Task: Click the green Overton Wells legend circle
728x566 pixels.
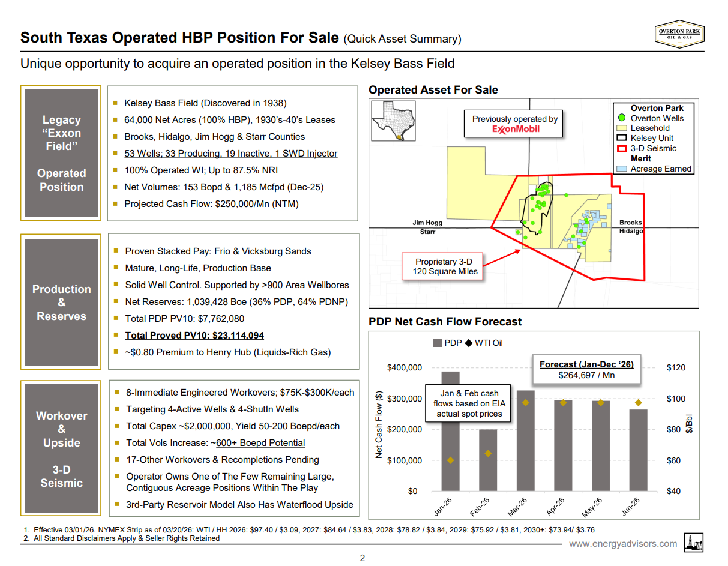Action: click(622, 118)
